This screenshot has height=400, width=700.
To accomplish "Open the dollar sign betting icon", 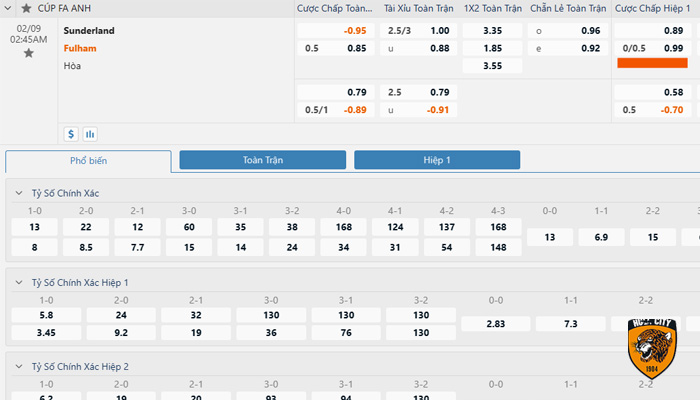I will click(71, 133).
